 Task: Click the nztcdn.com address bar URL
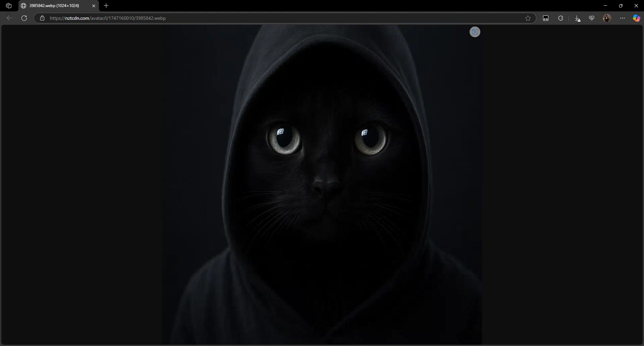pyautogui.click(x=108, y=18)
